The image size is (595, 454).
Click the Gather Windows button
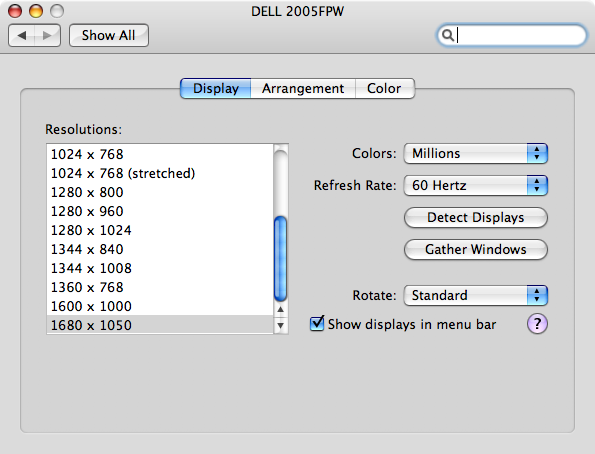pyautogui.click(x=476, y=249)
